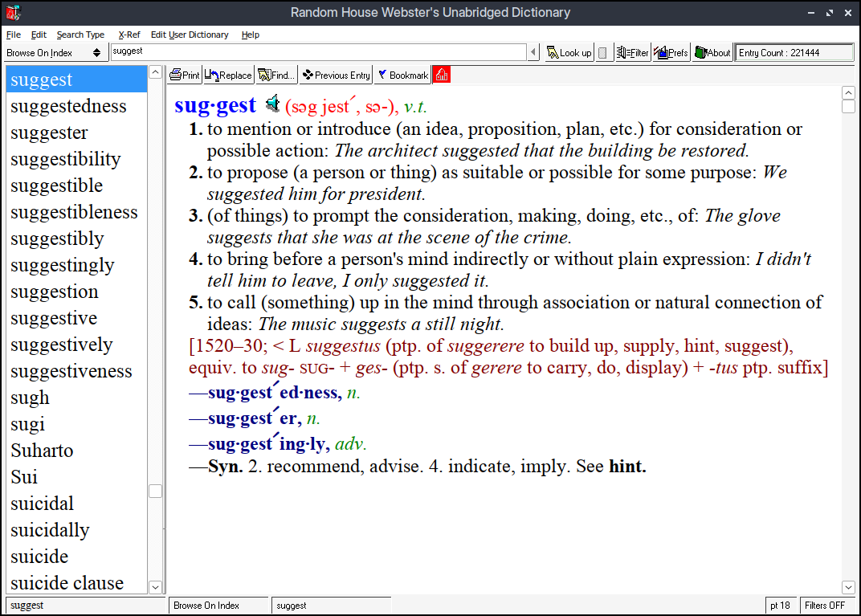Click the suggest search input field
Image resolution: width=861 pixels, height=616 pixels.
(x=317, y=51)
